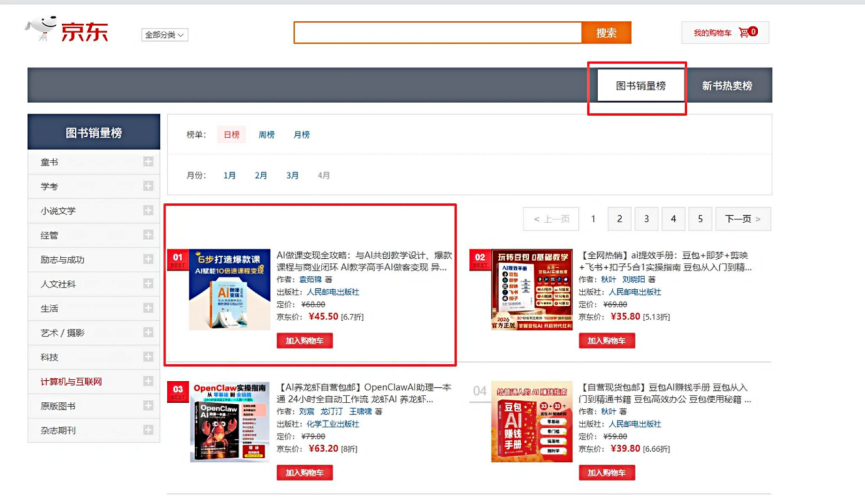Go to page 4
This screenshot has width=865, height=503.
[673, 219]
